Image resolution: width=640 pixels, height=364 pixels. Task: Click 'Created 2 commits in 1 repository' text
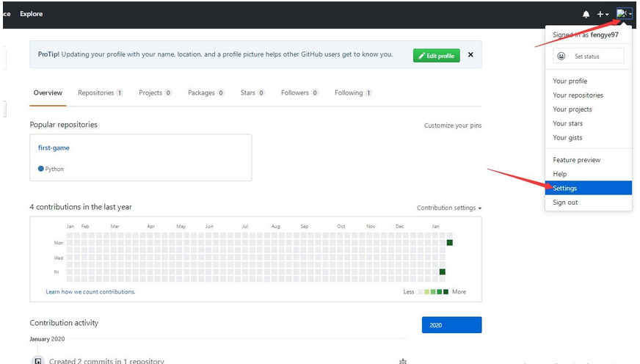[x=106, y=361]
